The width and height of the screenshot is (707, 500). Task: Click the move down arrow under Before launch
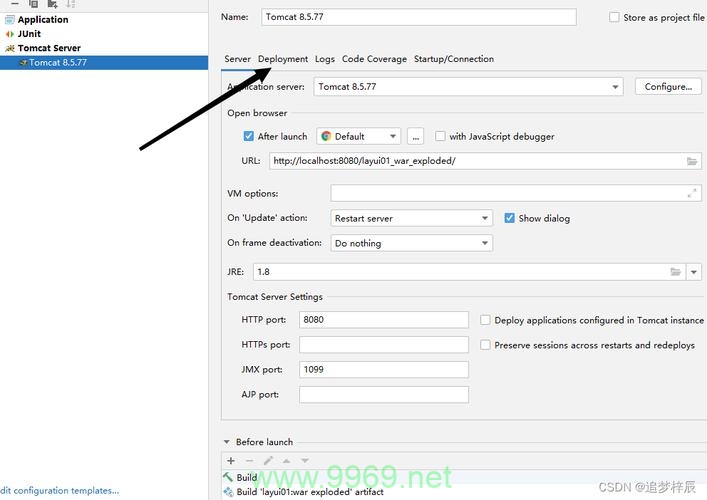click(x=305, y=461)
